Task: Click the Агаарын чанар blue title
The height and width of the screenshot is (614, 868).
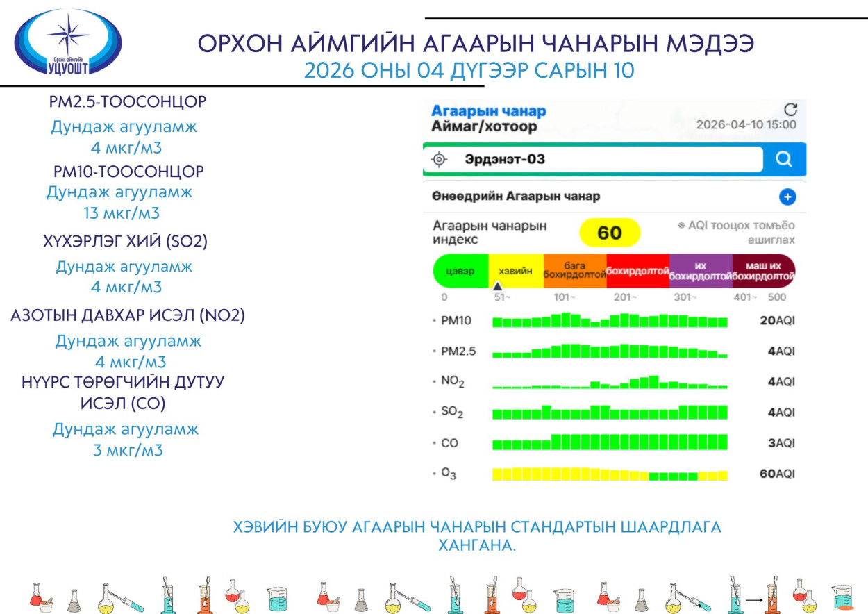Action: [488, 111]
